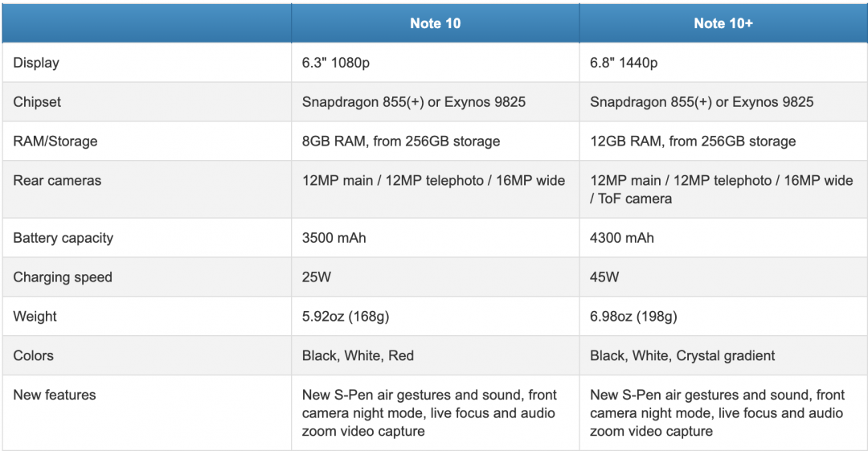Select the New features row label
This screenshot has width=868, height=451.
pyautogui.click(x=55, y=395)
